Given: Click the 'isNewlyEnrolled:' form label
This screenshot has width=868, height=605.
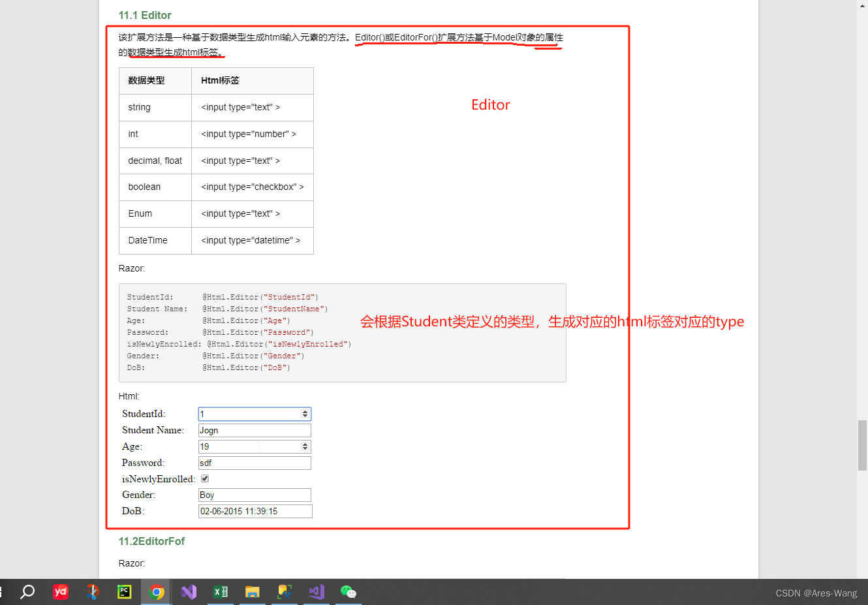Looking at the screenshot, I should (159, 479).
